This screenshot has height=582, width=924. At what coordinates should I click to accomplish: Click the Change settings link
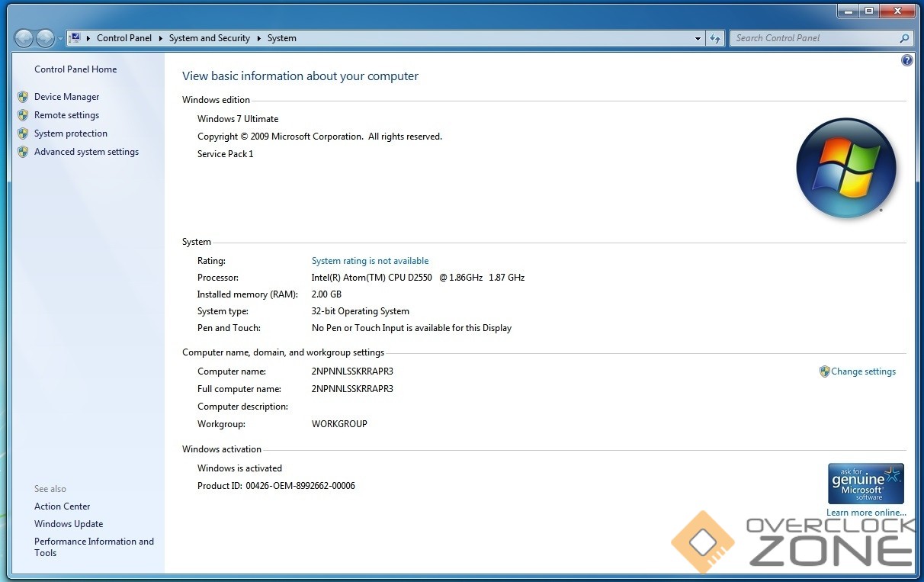pos(863,371)
